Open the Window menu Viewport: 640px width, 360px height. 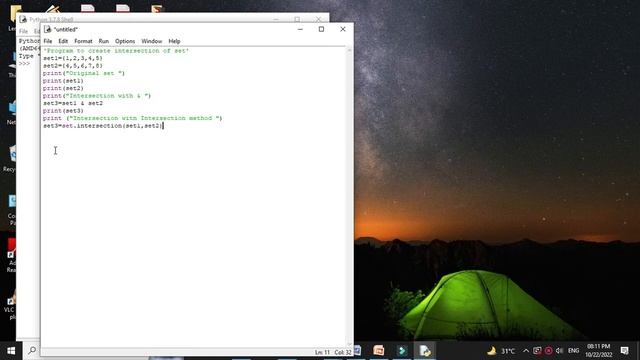[x=151, y=41]
